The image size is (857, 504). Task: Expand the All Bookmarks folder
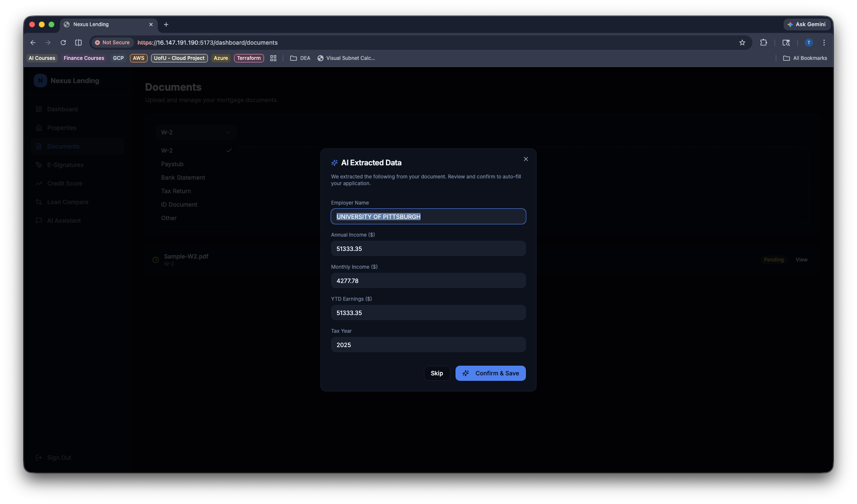pos(805,58)
